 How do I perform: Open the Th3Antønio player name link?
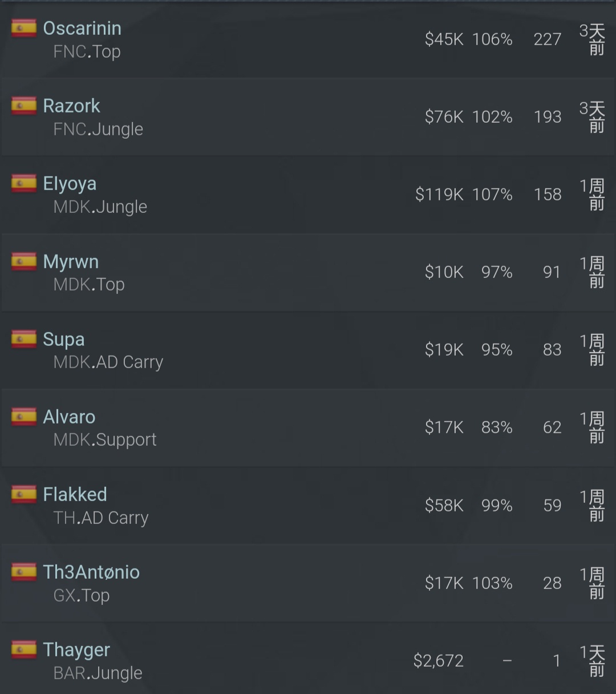point(91,572)
